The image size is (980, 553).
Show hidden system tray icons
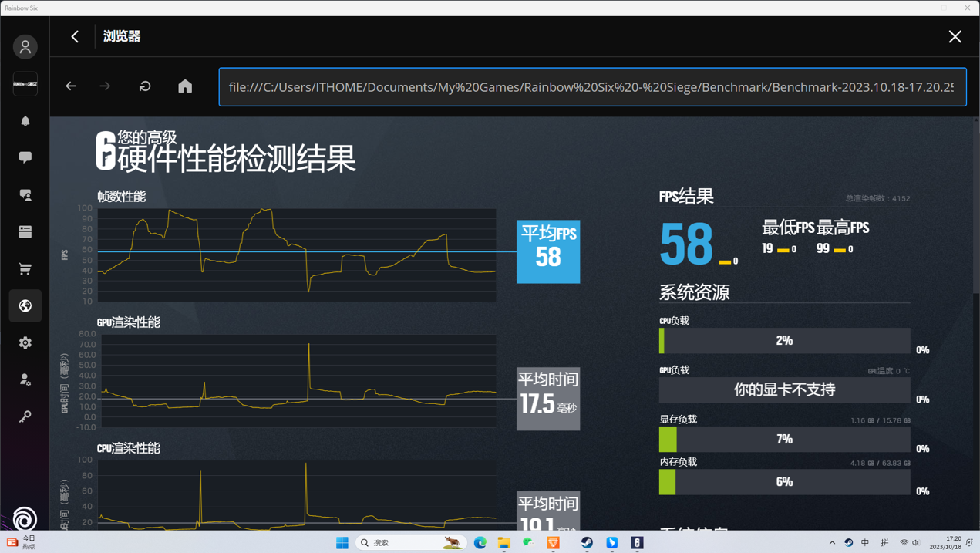[x=832, y=543]
